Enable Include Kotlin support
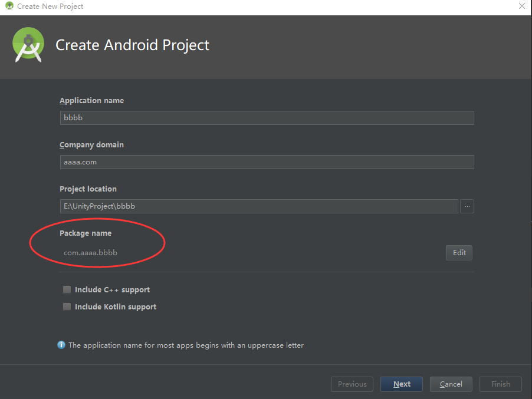 (67, 306)
